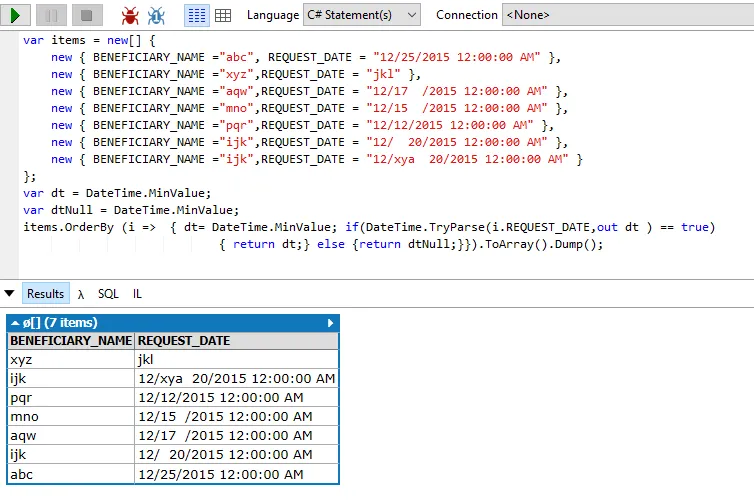754x501 pixels.
Task: Click result cell 12/xya 20/2015 12:00:00 AM
Action: pos(237,378)
